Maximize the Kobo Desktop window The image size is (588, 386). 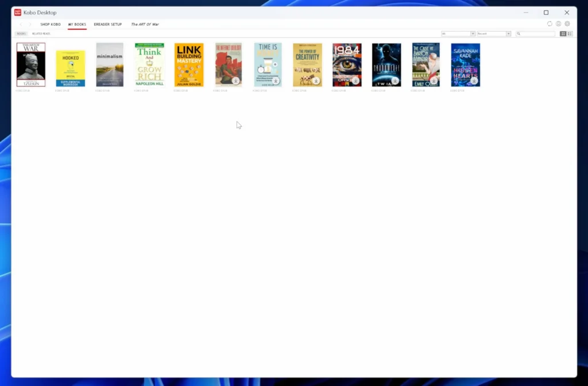[x=546, y=13]
